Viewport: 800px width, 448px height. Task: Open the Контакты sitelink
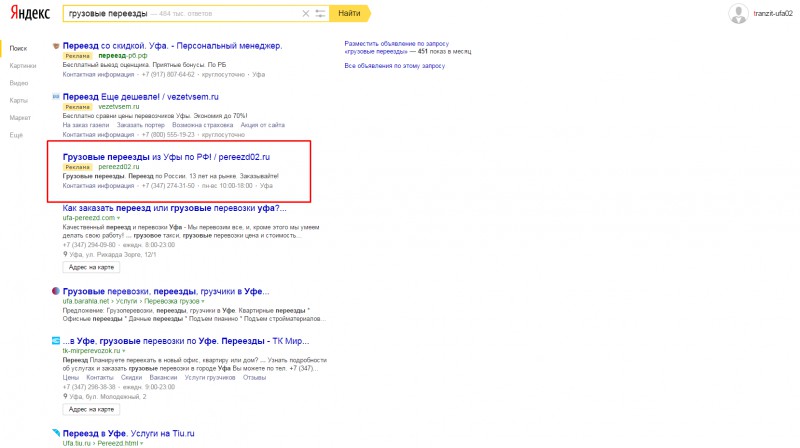coord(99,377)
